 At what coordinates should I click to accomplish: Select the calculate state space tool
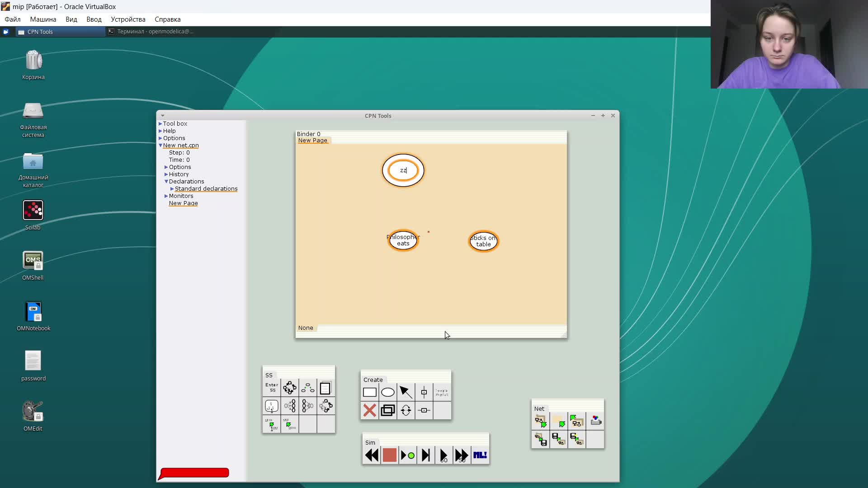pos(290,388)
